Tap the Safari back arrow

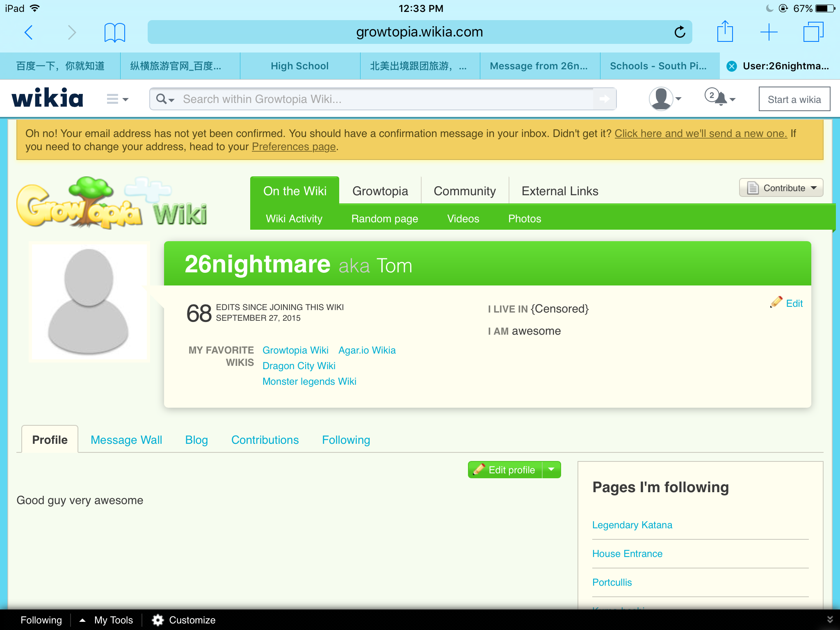pyautogui.click(x=28, y=32)
